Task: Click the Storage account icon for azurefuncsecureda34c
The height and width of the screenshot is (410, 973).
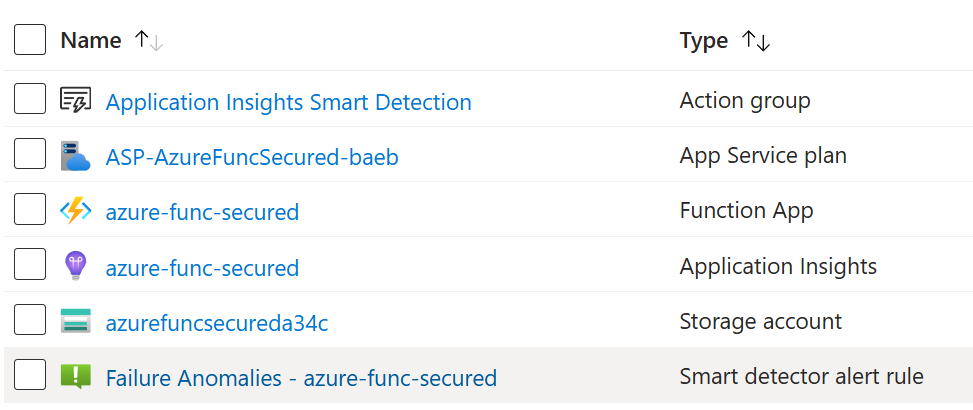Action: (76, 321)
